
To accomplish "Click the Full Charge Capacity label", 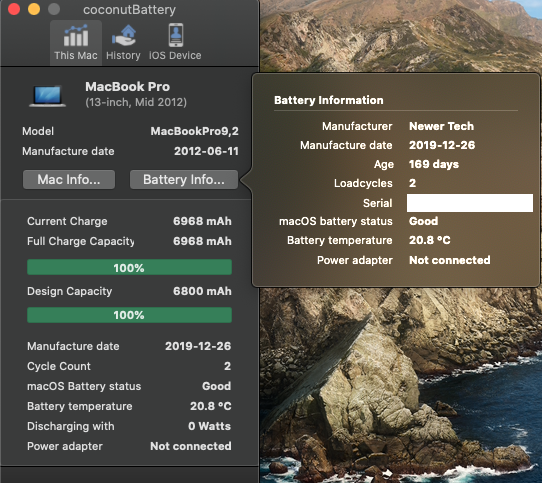I will click(81, 241).
